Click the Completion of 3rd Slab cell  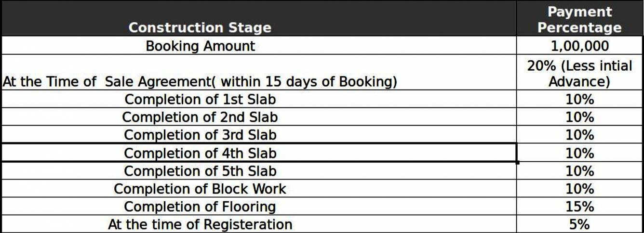(x=201, y=135)
